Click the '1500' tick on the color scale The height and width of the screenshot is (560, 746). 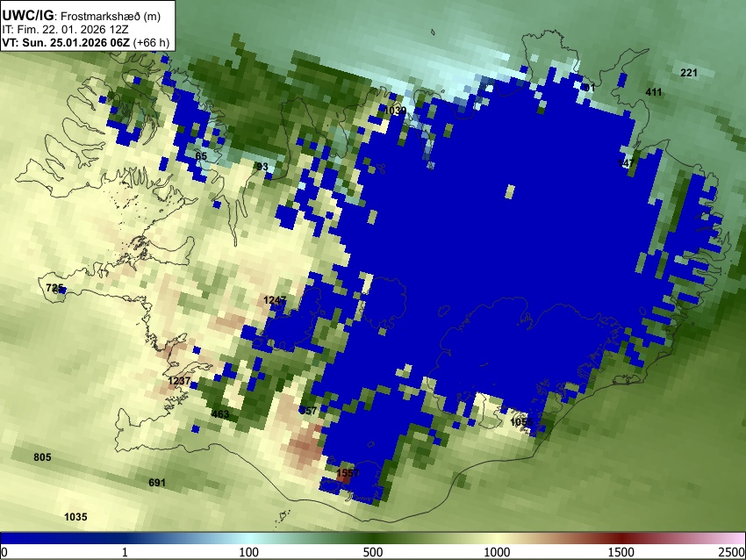coord(621,552)
